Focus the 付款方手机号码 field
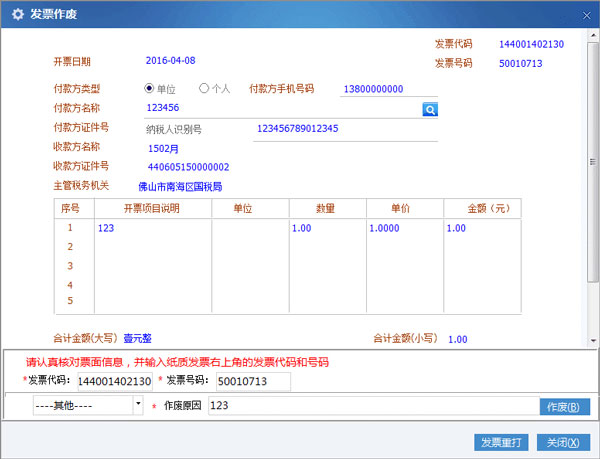 point(388,89)
